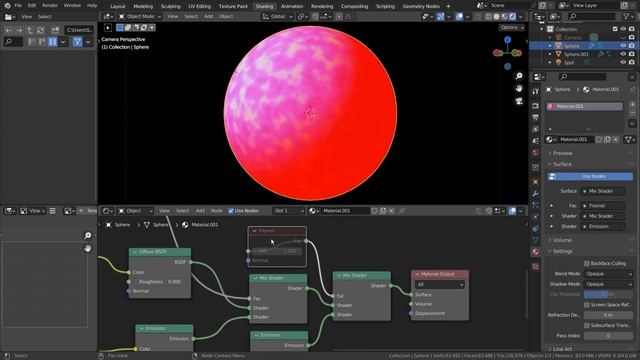The image size is (640, 360).
Task: Expand the Sphere.001 item in the outliner
Action: point(550,54)
